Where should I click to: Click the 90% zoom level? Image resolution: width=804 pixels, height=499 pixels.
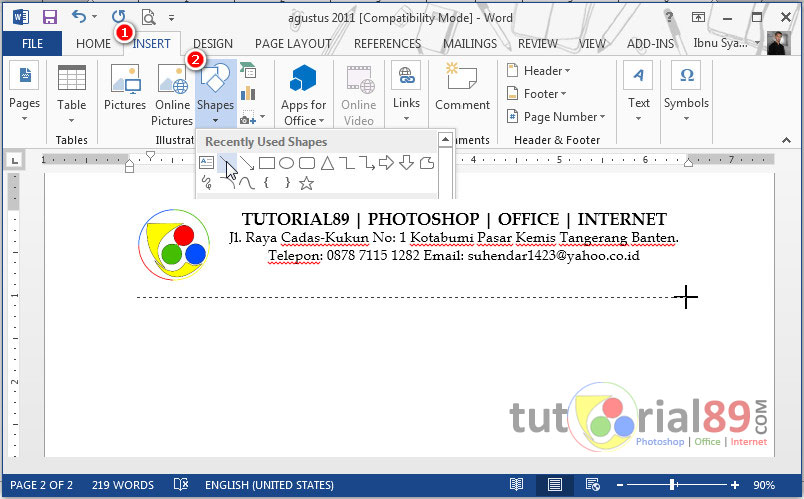click(x=763, y=485)
